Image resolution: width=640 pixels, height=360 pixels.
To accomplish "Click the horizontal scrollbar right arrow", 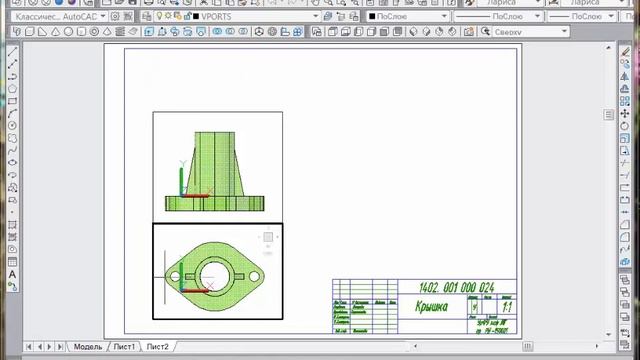I will (597, 346).
